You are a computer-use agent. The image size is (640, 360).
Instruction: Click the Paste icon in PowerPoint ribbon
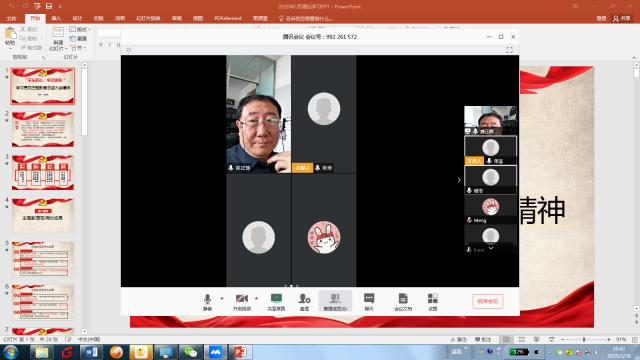[10, 36]
